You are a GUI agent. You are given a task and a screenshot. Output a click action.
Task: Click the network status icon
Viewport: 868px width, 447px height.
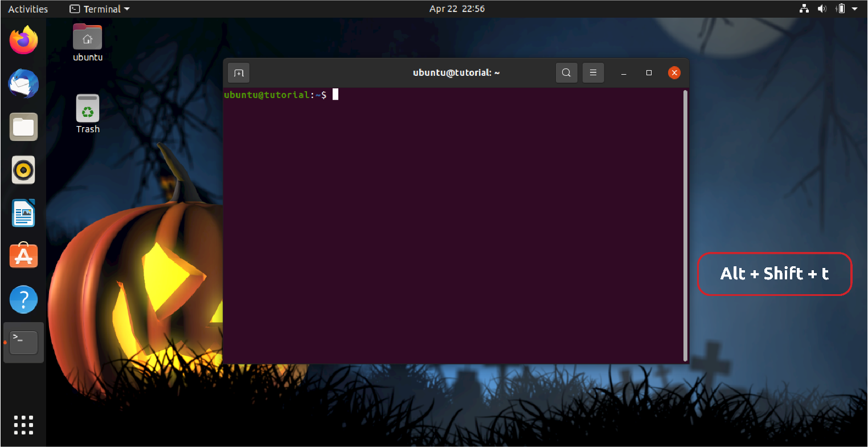(804, 9)
